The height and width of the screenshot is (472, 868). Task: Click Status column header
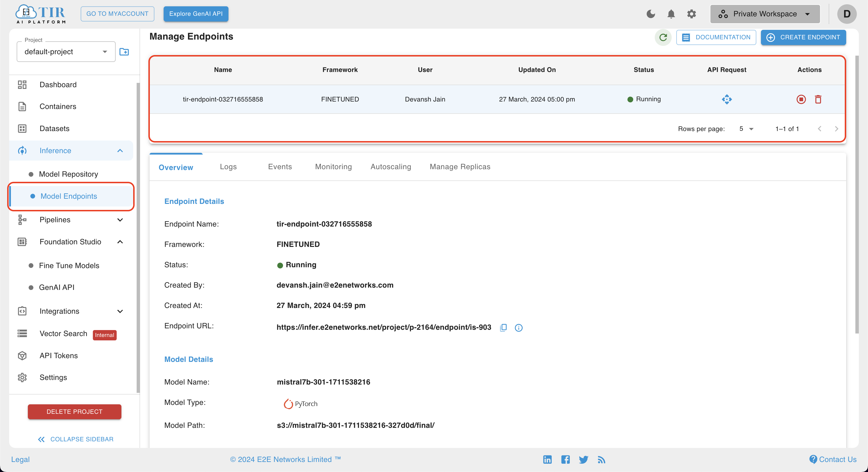click(x=643, y=70)
